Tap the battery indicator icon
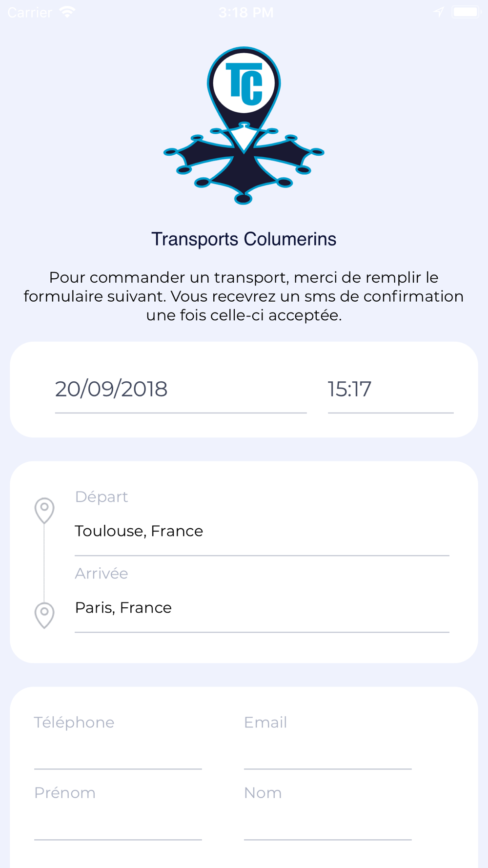 pos(466,12)
